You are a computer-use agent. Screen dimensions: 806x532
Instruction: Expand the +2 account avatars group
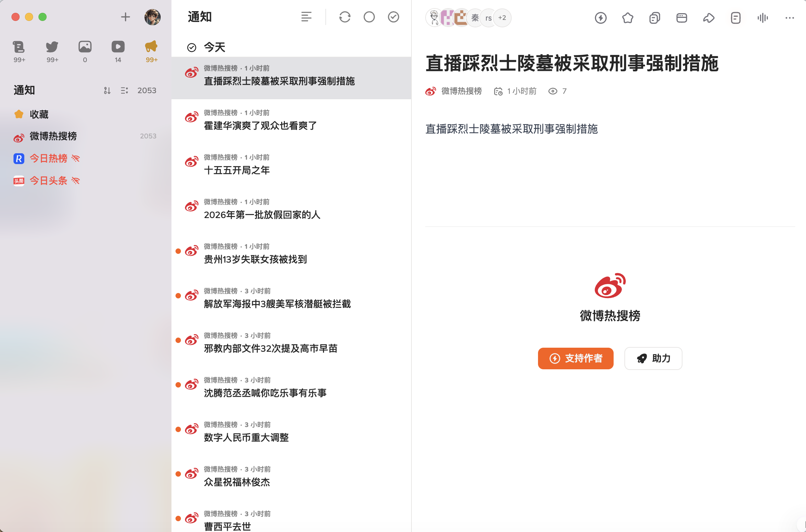(502, 18)
